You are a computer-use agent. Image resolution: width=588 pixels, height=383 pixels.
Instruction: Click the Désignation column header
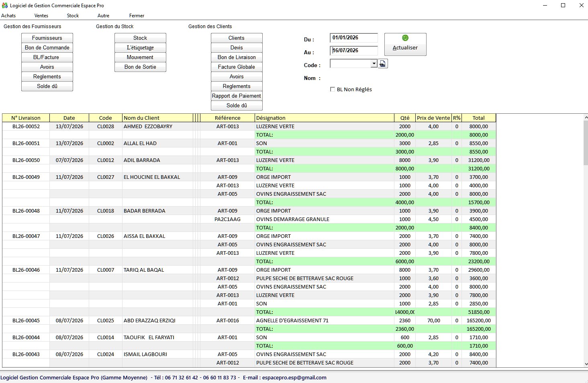click(x=325, y=118)
